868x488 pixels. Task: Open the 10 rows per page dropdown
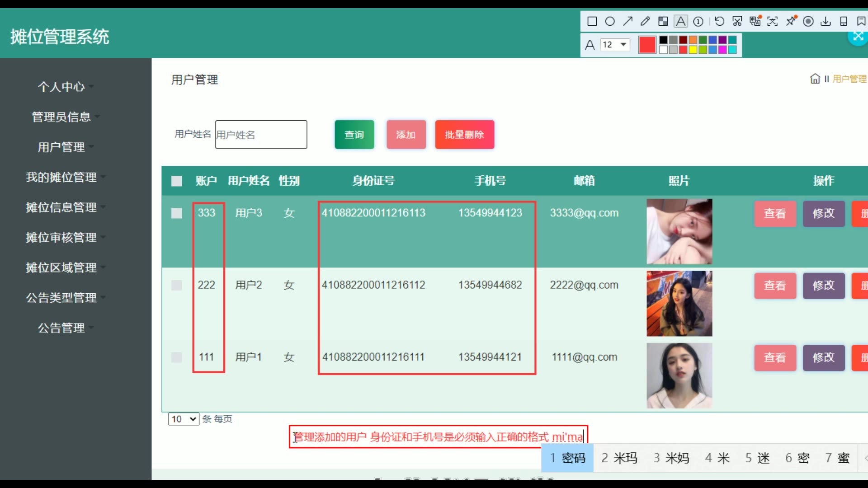[184, 419]
